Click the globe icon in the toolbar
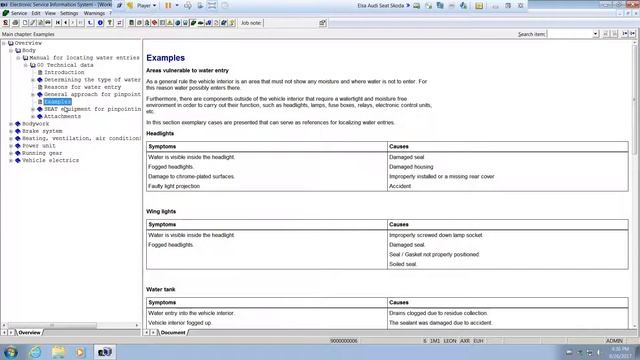 pos(178,23)
